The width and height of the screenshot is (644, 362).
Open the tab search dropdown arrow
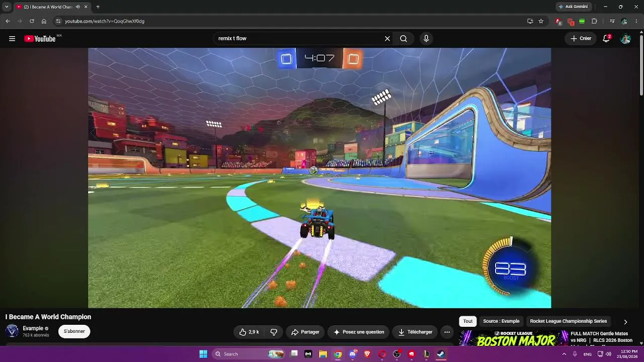point(7,7)
